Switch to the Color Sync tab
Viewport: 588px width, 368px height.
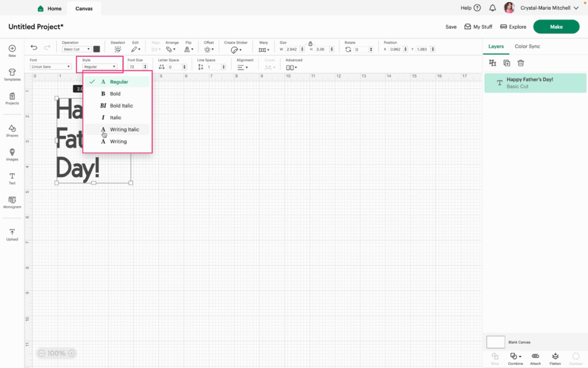527,47
